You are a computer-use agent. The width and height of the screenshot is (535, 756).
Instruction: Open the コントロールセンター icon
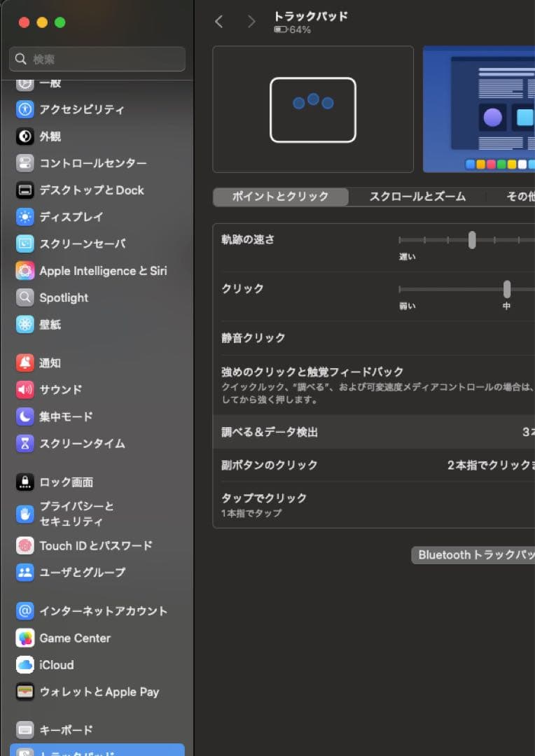pyautogui.click(x=25, y=163)
